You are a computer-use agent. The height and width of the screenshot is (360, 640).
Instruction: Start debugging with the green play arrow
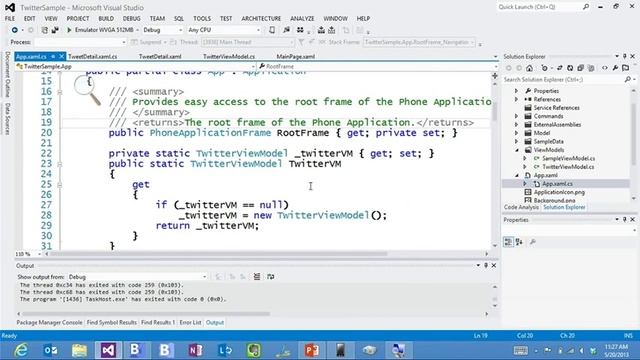[x=69, y=30]
